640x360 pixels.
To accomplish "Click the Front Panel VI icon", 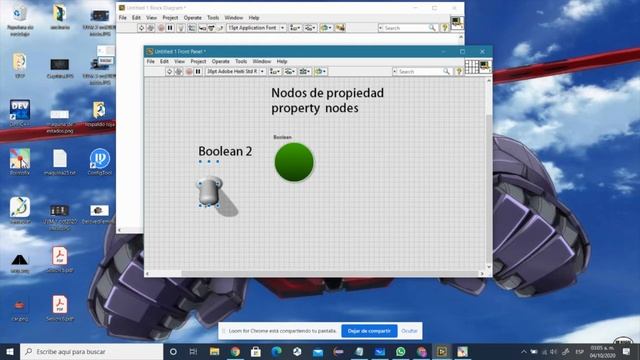I will (x=485, y=67).
